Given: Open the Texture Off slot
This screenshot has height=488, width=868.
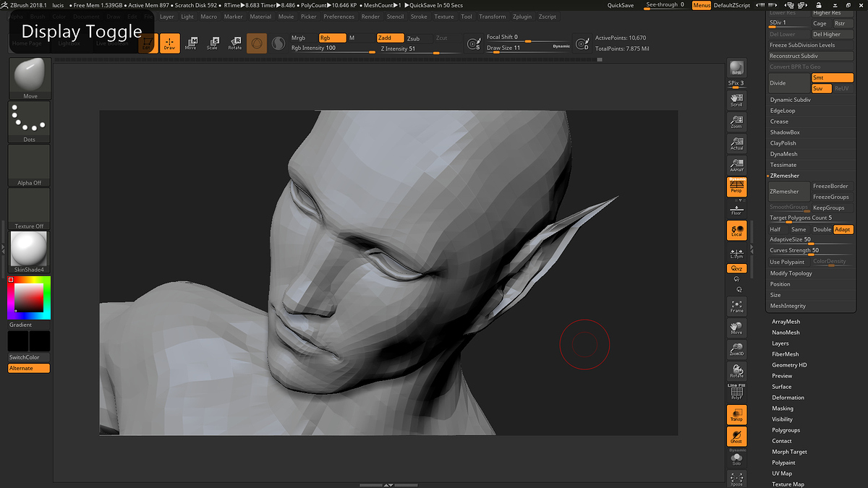Looking at the screenshot, I should 30,209.
